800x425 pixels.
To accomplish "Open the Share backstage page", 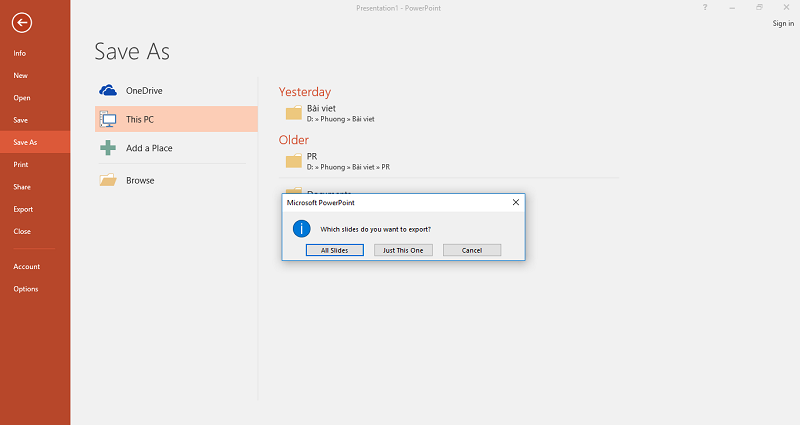I will (x=22, y=187).
